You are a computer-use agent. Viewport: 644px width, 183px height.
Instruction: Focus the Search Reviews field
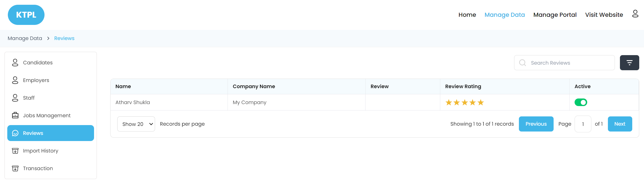[x=568, y=63]
